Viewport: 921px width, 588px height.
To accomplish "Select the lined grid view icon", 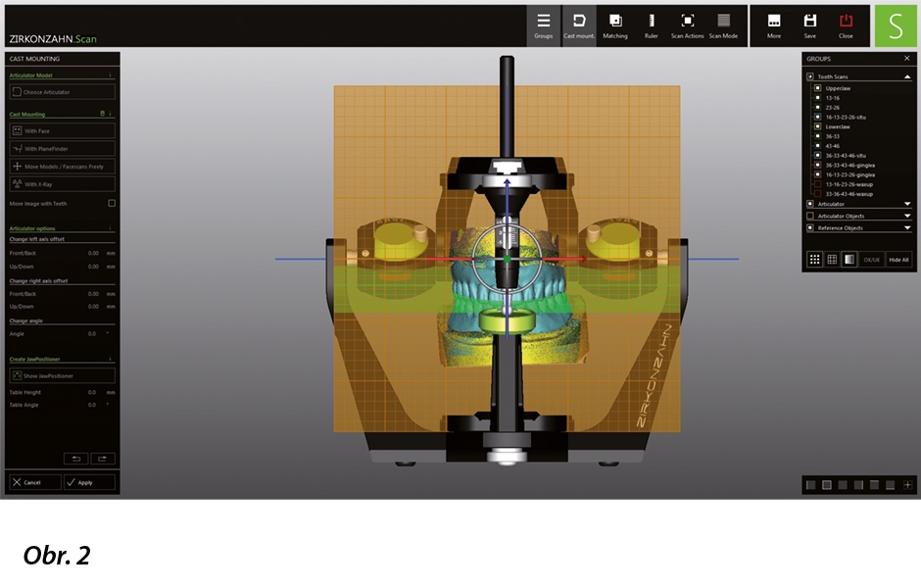I will pos(832,259).
